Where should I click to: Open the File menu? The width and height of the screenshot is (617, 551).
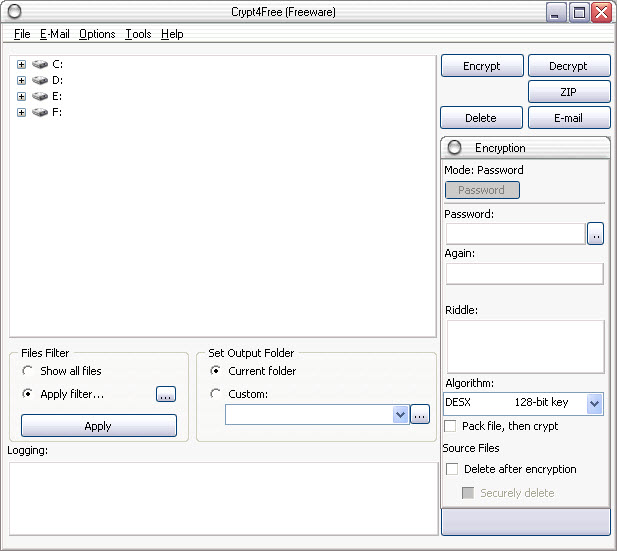22,34
